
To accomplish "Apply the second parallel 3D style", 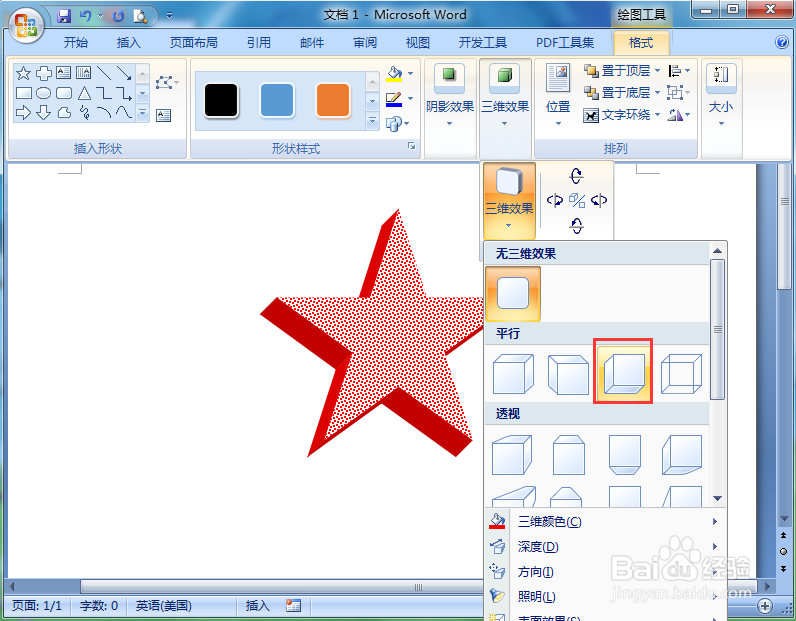I will click(x=568, y=374).
